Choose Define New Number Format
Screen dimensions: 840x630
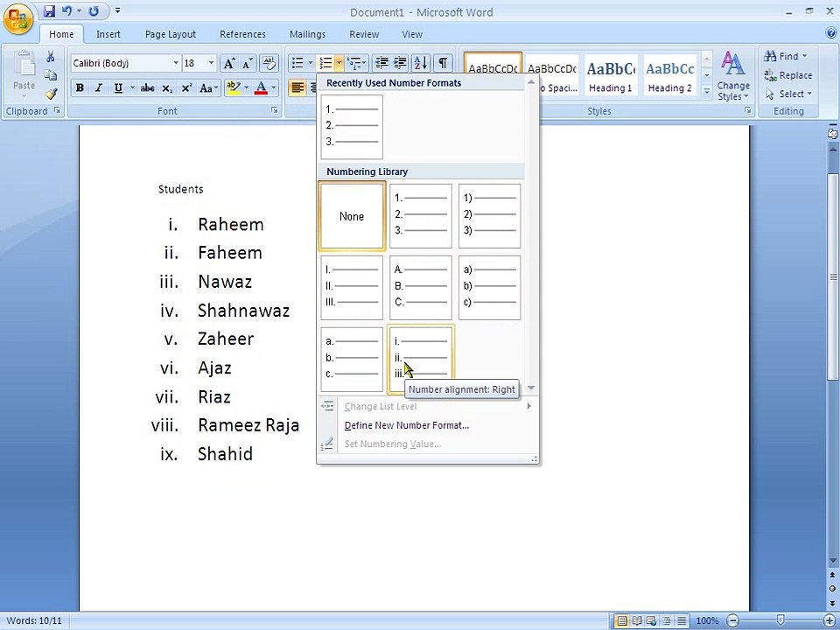407,425
